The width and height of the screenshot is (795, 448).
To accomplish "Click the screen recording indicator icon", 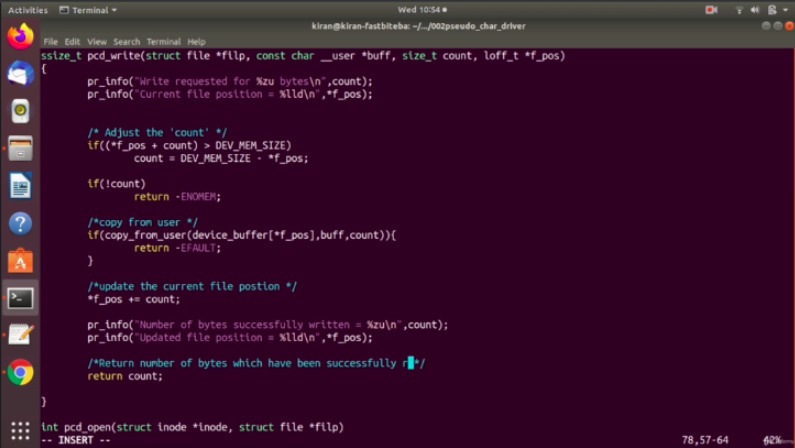I will tap(711, 10).
